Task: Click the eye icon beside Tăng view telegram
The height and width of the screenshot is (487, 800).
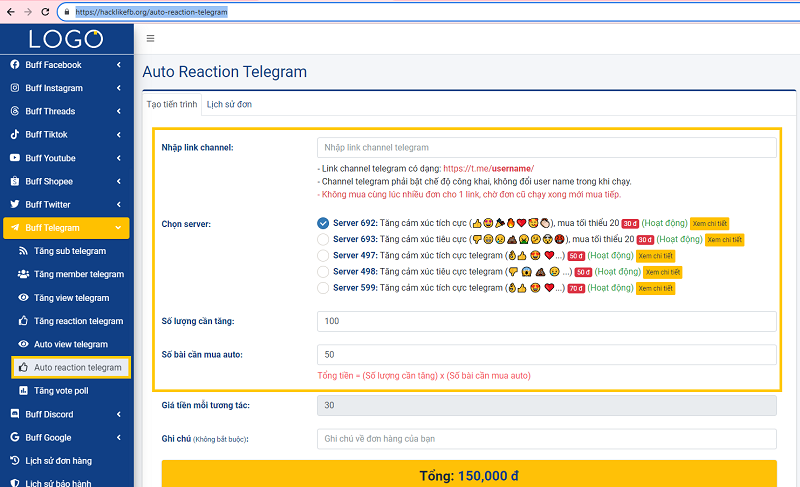Action: [23, 297]
